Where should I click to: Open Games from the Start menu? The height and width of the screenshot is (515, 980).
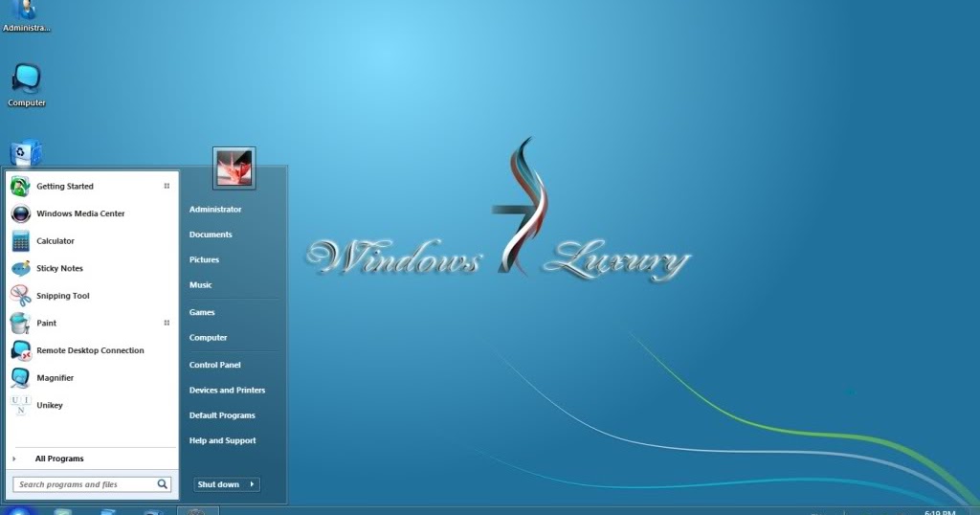pos(202,312)
